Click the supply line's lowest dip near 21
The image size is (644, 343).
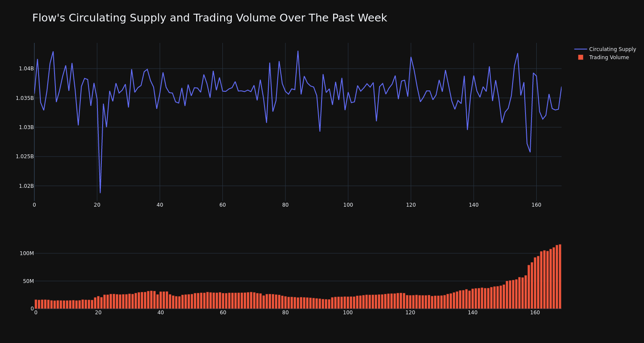point(100,193)
